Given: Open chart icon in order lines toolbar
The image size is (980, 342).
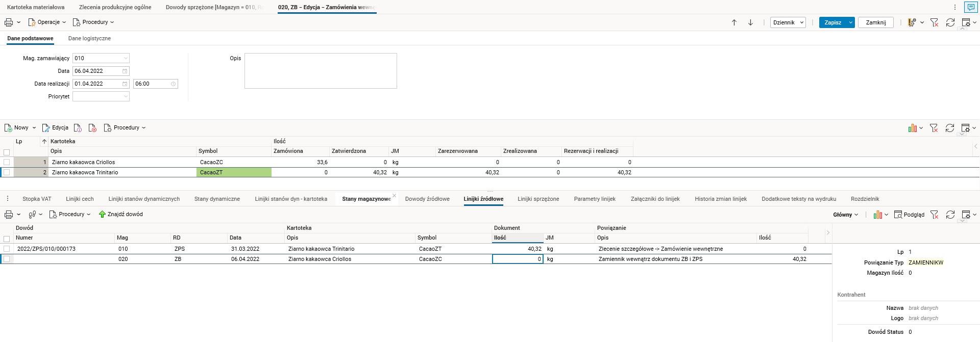Looking at the screenshot, I should tap(913, 128).
